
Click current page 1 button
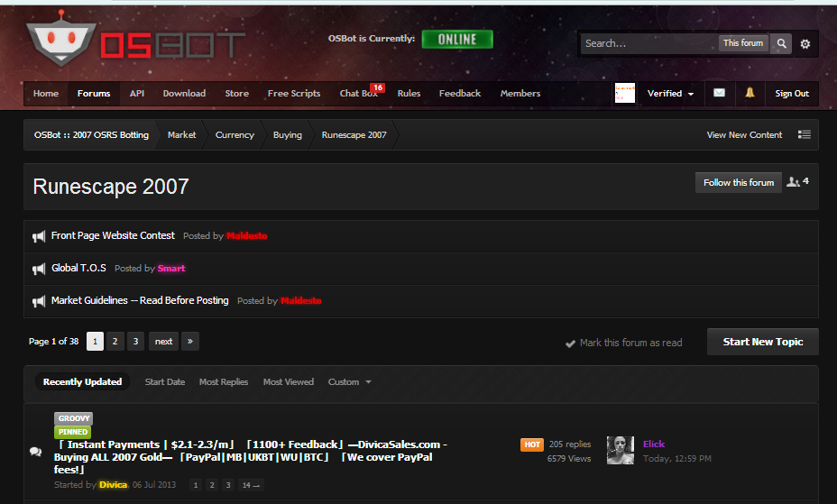pos(95,342)
